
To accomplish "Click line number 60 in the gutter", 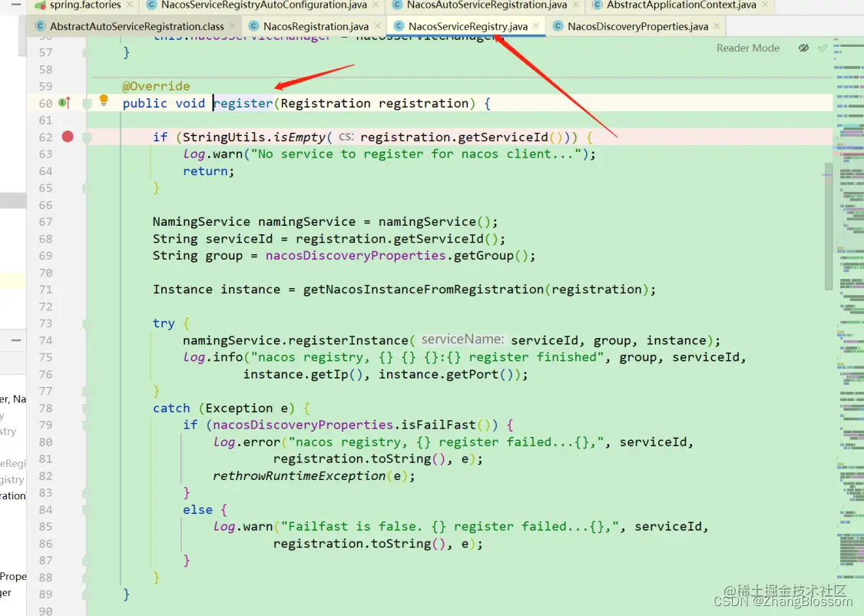I will coord(46,104).
